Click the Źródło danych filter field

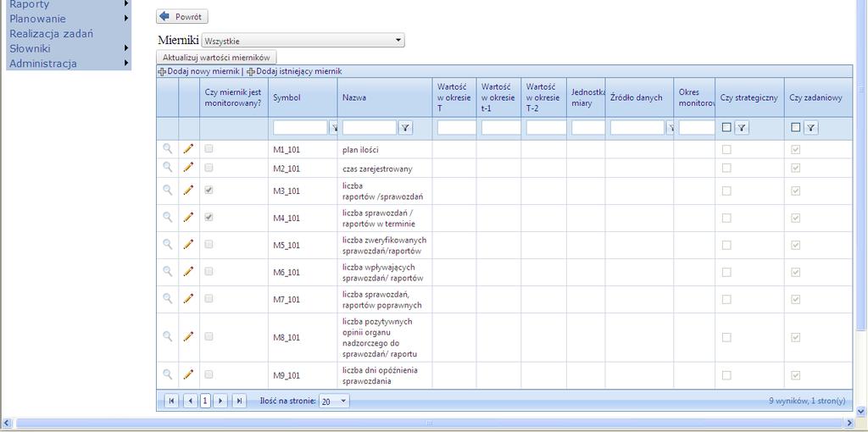pos(637,128)
